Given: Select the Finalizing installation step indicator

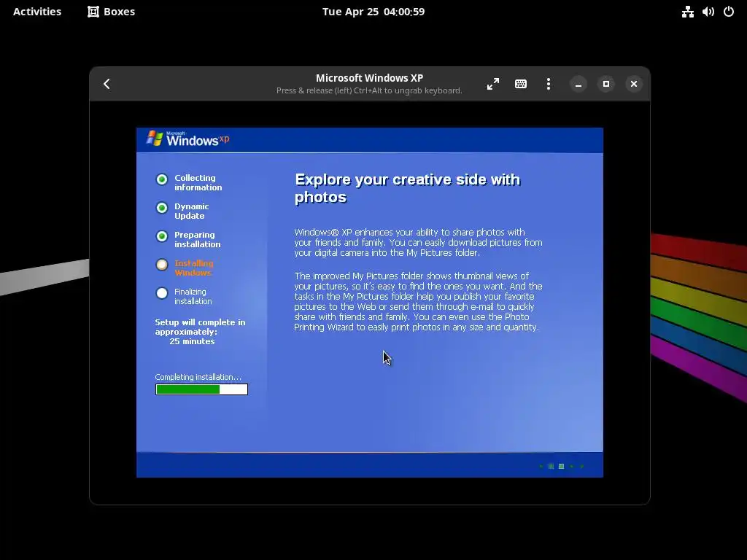Looking at the screenshot, I should pos(162,293).
